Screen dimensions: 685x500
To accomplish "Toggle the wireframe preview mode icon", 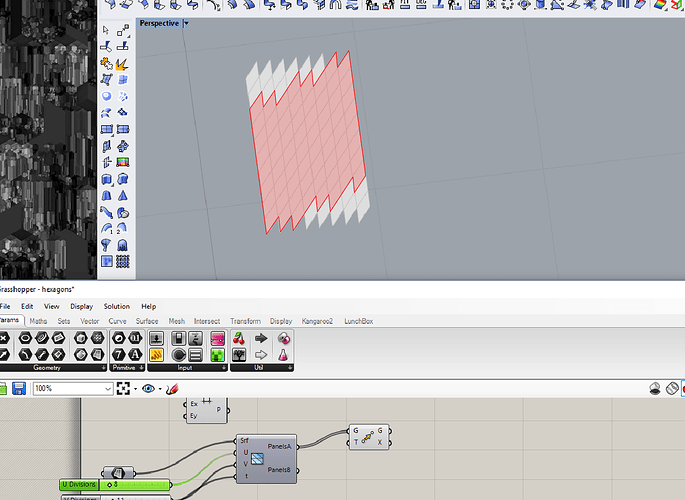I will tap(672, 388).
